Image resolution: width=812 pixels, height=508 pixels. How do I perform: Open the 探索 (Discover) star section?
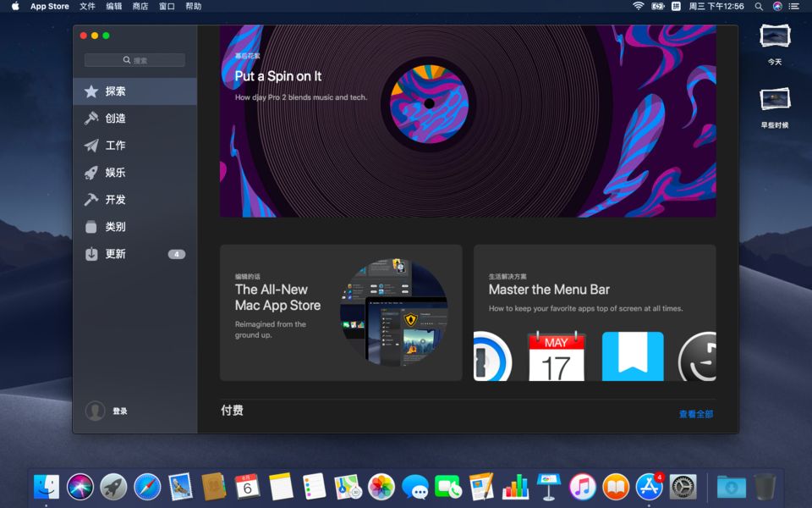tap(134, 91)
